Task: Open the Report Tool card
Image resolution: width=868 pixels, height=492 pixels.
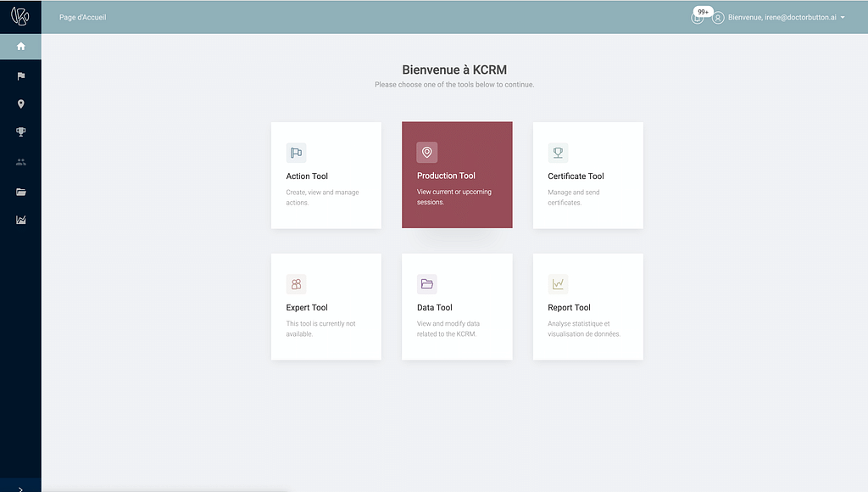Action: click(587, 307)
